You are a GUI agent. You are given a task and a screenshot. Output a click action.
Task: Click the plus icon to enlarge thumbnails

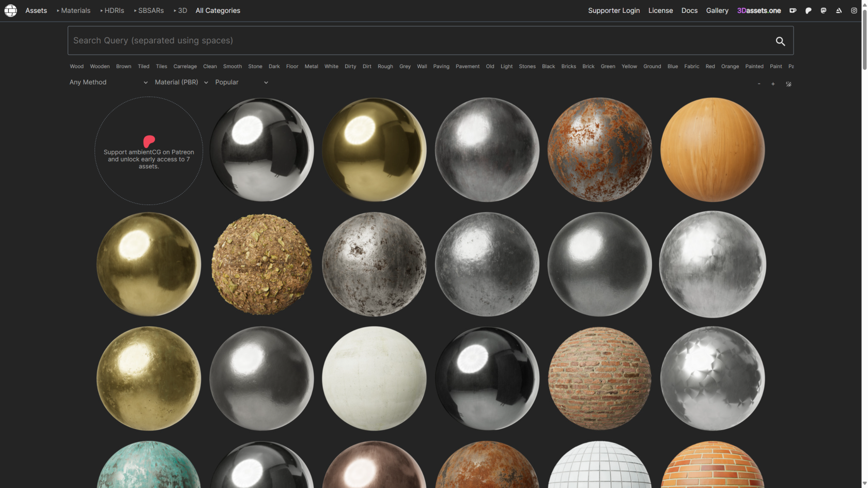[773, 84]
